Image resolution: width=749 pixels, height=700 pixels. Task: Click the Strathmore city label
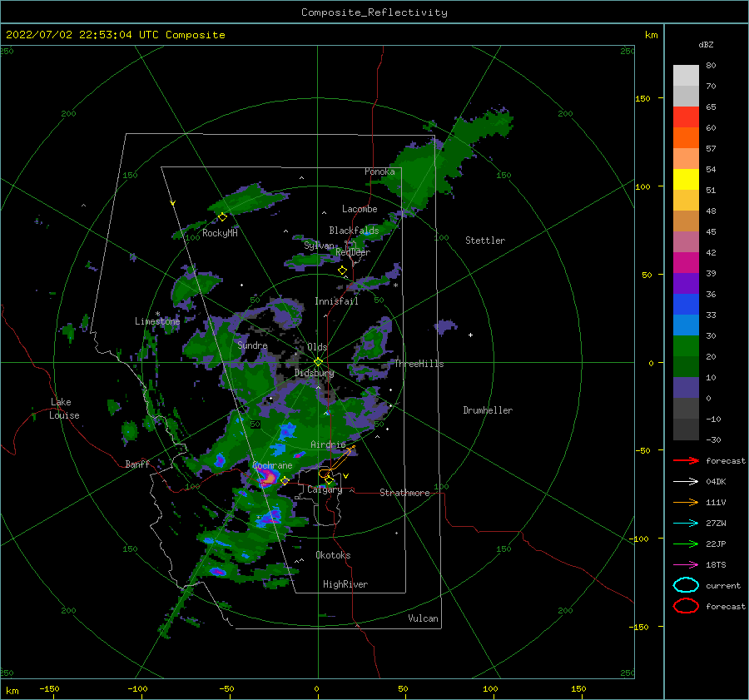(x=404, y=493)
